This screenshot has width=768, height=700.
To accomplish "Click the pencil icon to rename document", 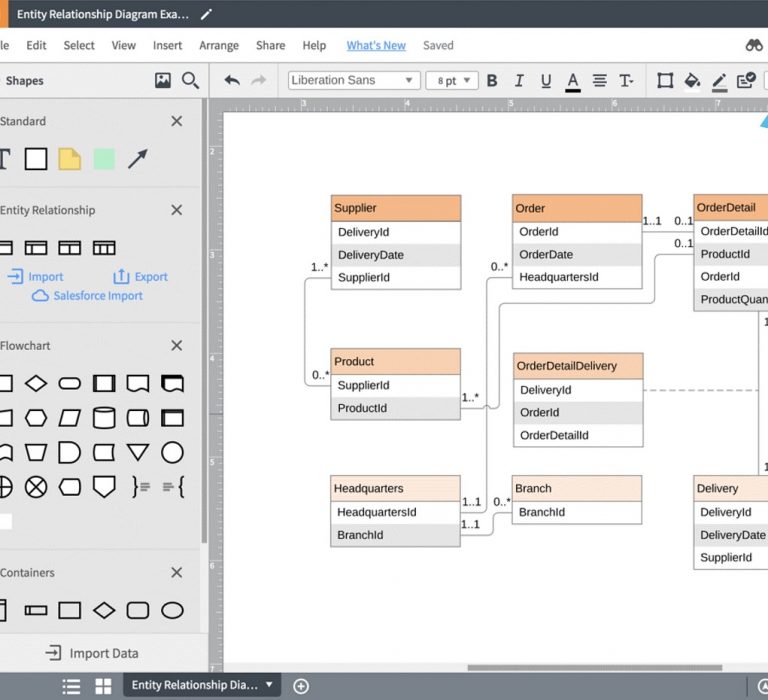I will (x=206, y=14).
